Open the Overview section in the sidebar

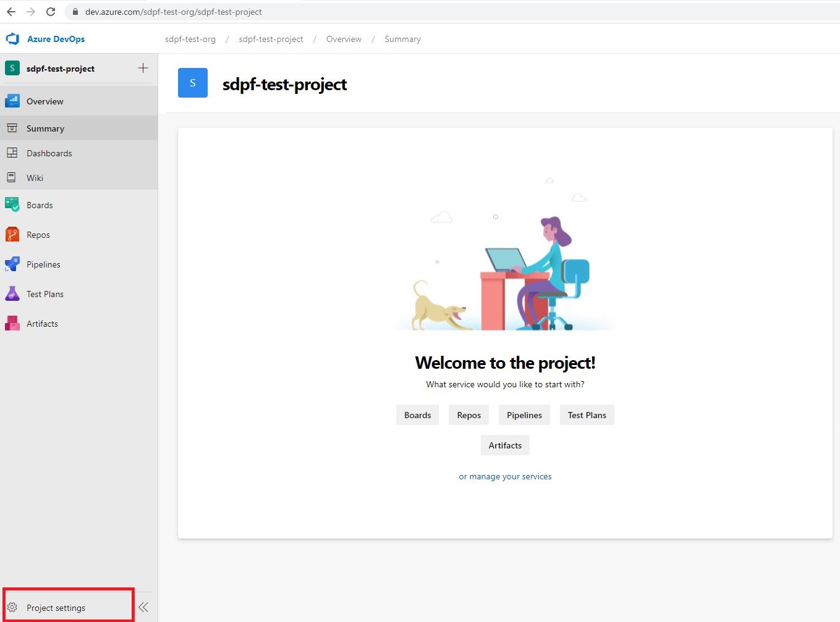click(79, 101)
